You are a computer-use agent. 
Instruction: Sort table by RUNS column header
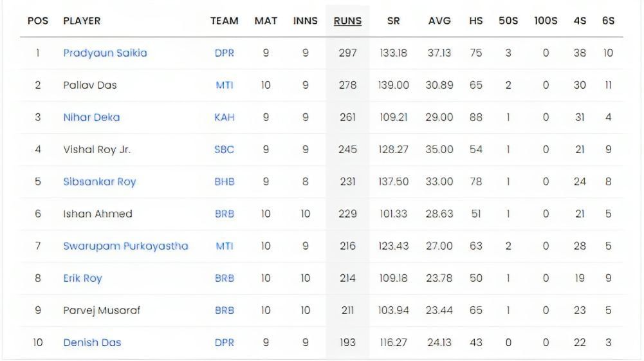coord(347,21)
